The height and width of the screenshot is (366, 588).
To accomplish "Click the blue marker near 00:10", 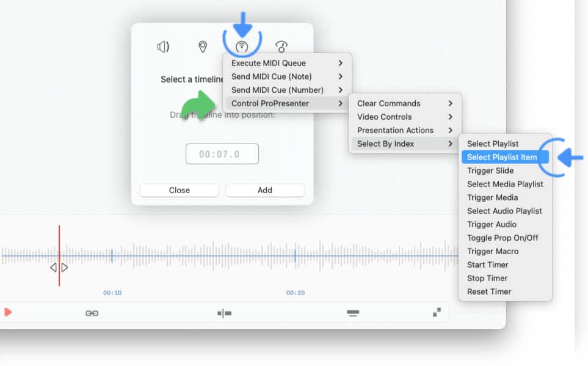I will (x=112, y=255).
